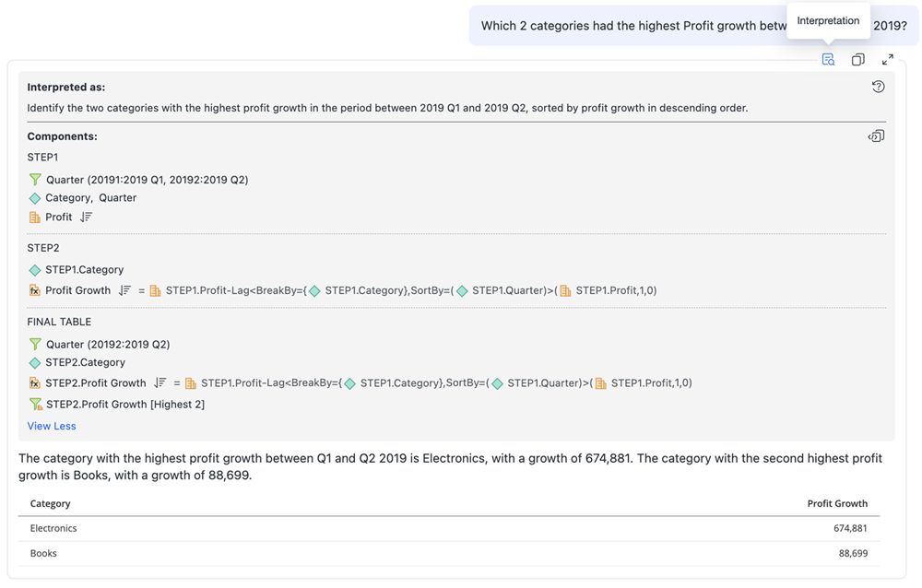This screenshot has width=922, height=588.
Task: Click the copy icon beside Interpretation
Action: click(857, 60)
